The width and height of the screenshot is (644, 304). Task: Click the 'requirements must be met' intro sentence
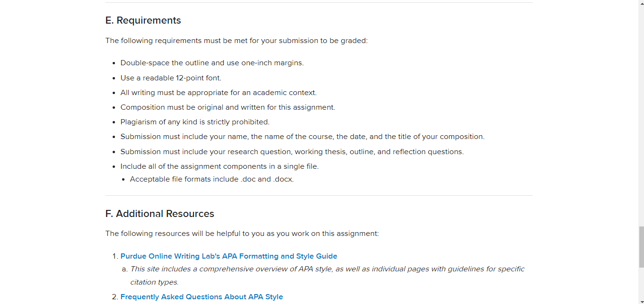[236, 41]
